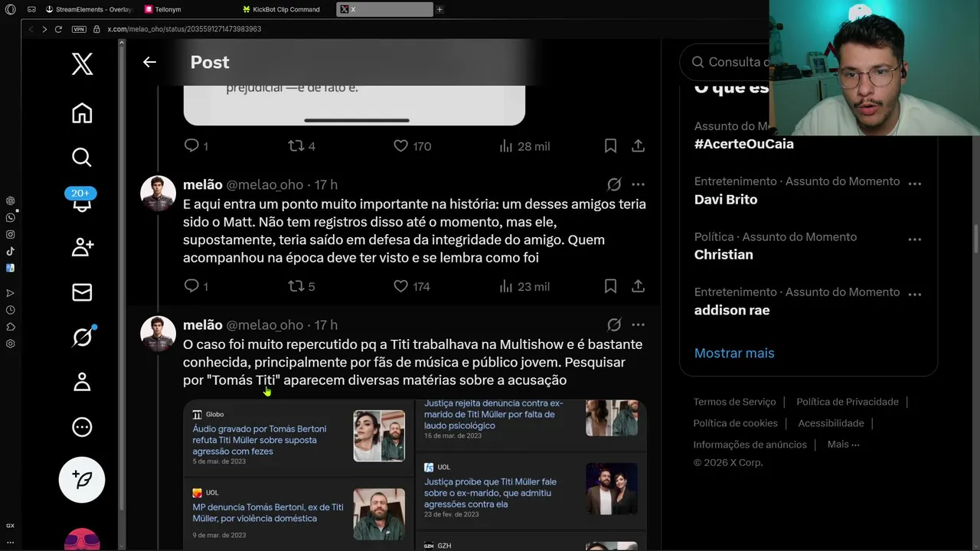Click the x.com URL address field
Viewport: 980px width, 551px height.
click(184, 29)
